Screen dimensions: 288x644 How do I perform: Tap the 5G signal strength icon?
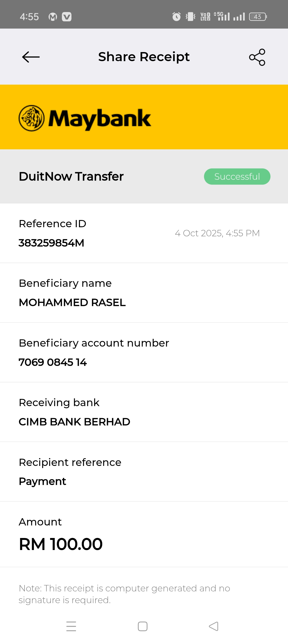(222, 17)
